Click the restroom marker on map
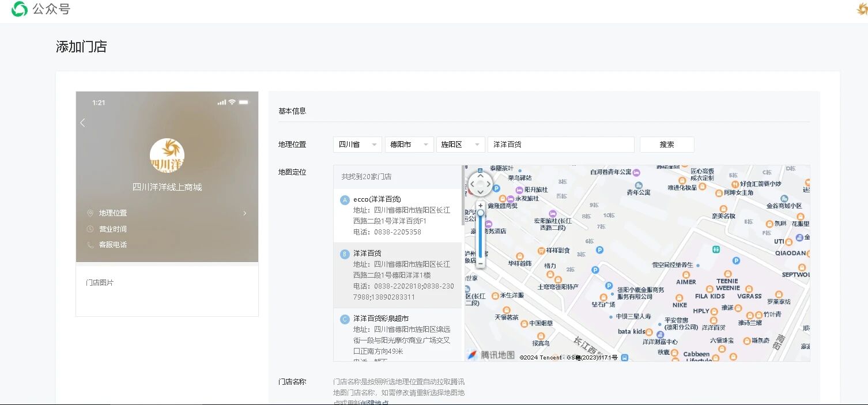Image resolution: width=868 pixels, height=405 pixels. pyautogui.click(x=716, y=249)
